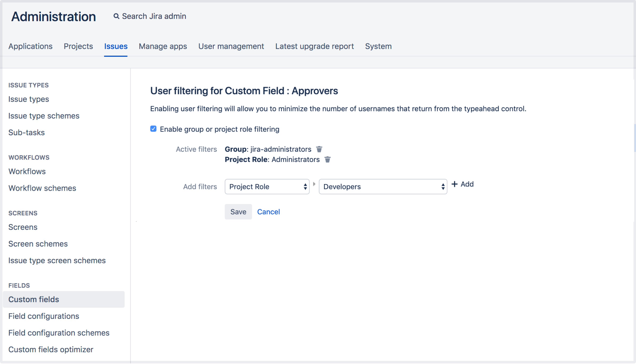
Task: View Latest upgrade report tab
Action: tap(315, 46)
